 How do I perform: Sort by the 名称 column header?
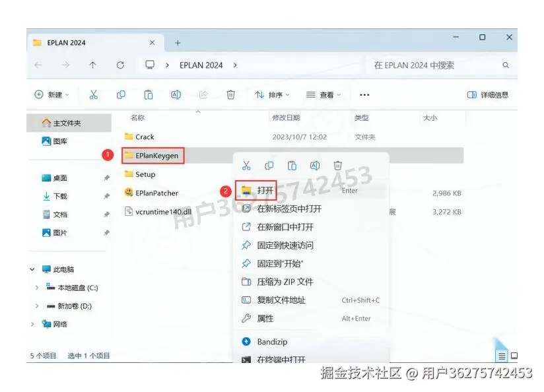(x=137, y=117)
